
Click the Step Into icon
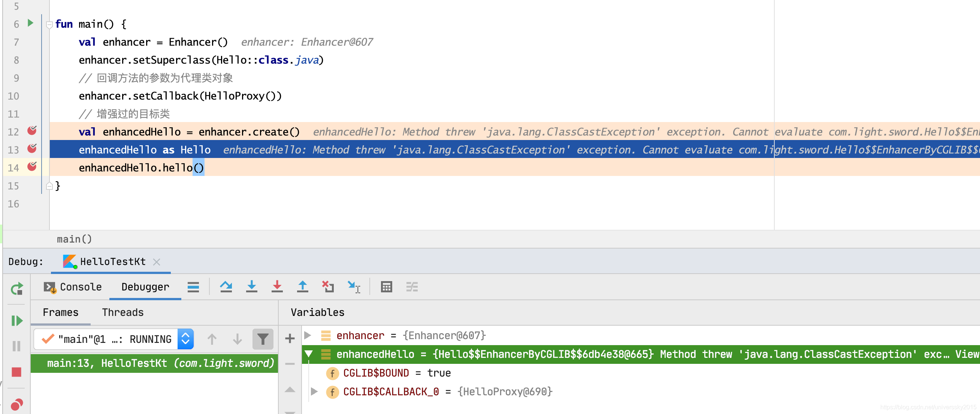[251, 287]
